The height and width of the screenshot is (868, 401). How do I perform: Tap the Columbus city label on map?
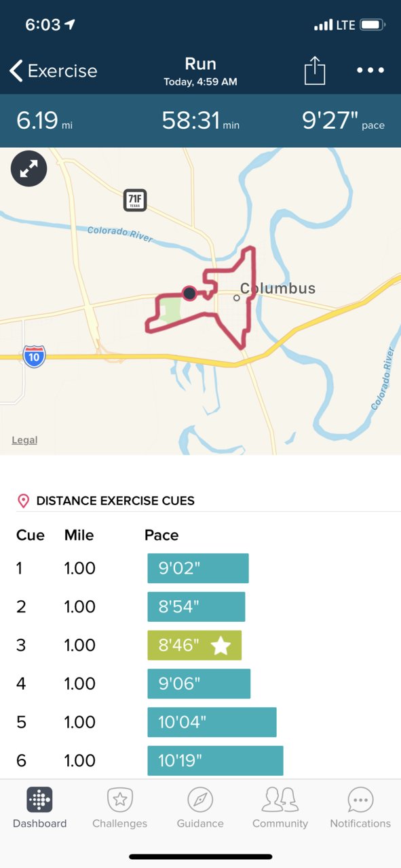click(x=278, y=288)
